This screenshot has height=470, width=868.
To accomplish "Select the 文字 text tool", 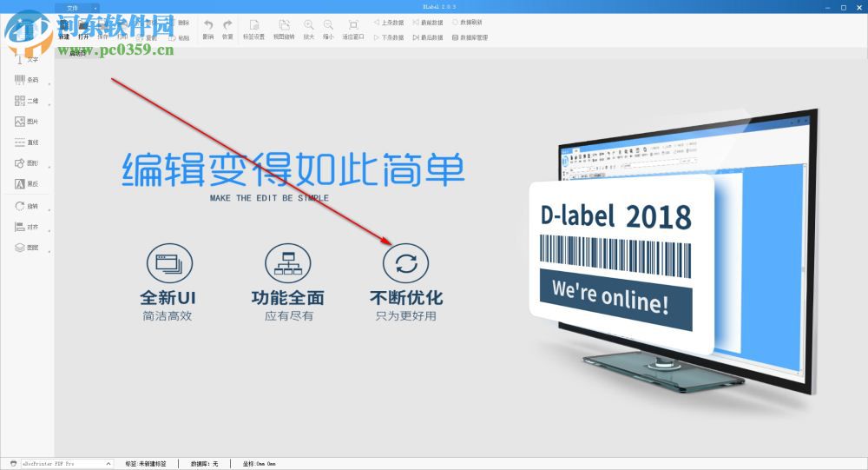I will [x=27, y=59].
